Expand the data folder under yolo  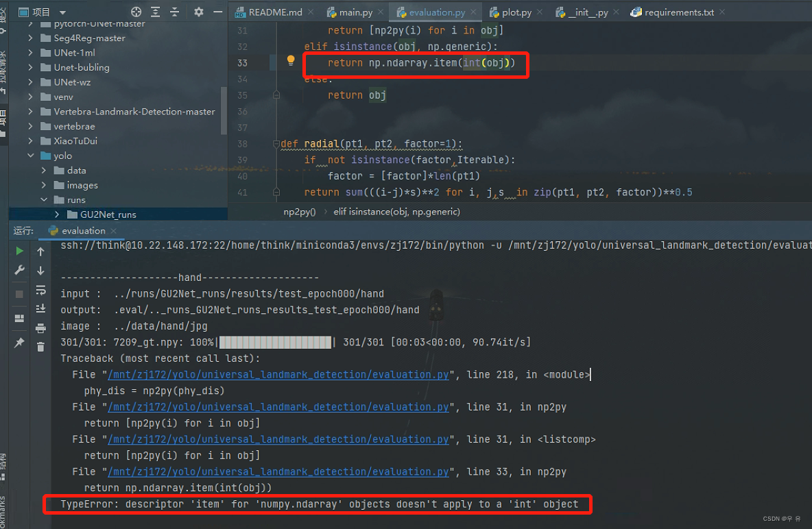click(x=45, y=170)
